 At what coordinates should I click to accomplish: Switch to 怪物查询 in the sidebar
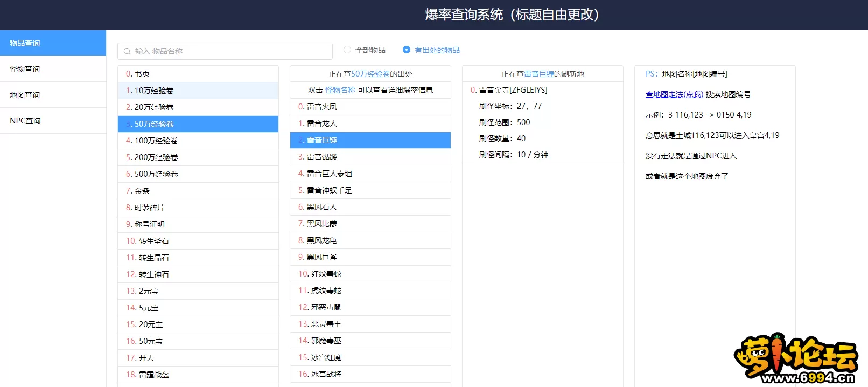pos(53,69)
